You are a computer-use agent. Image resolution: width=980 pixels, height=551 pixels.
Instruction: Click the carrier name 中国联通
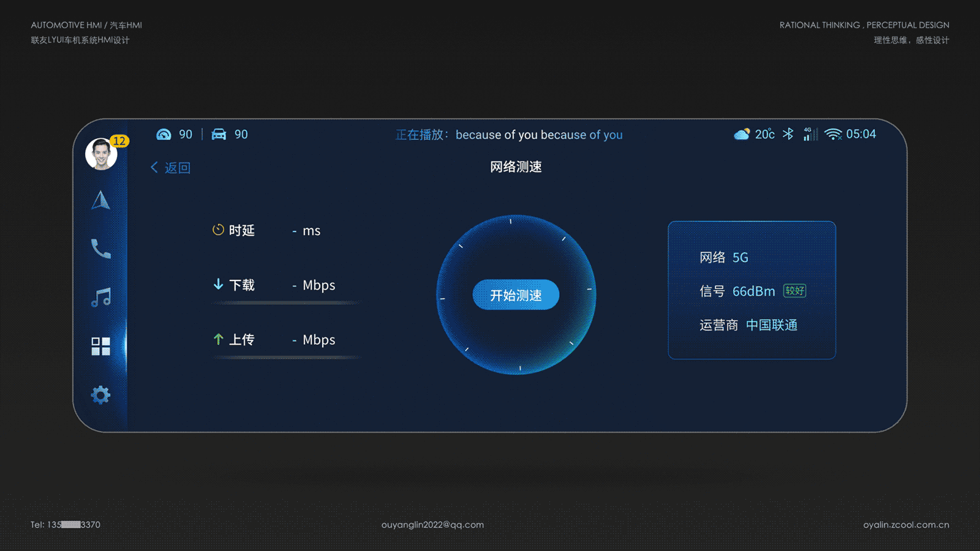click(x=772, y=325)
